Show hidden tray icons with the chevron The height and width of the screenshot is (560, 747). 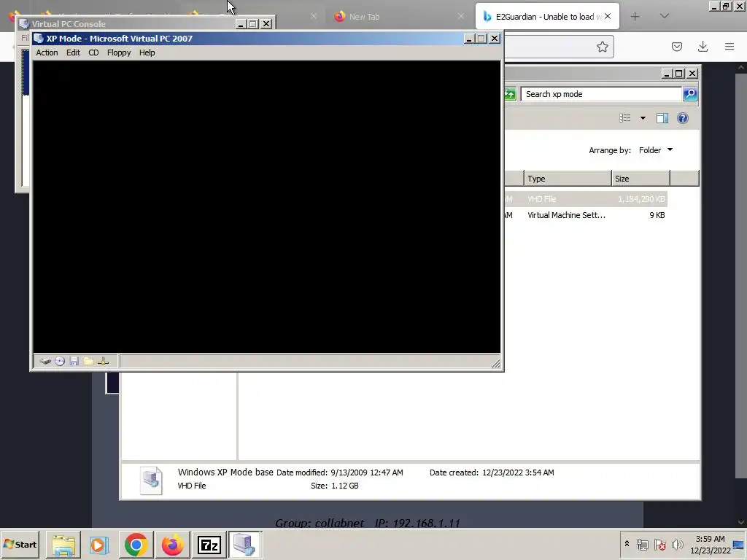tap(627, 544)
